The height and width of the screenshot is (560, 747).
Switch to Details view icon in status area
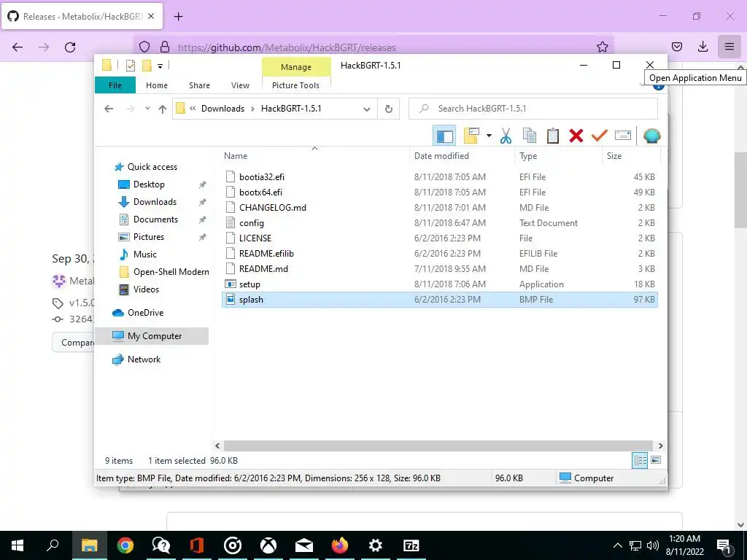(x=640, y=460)
